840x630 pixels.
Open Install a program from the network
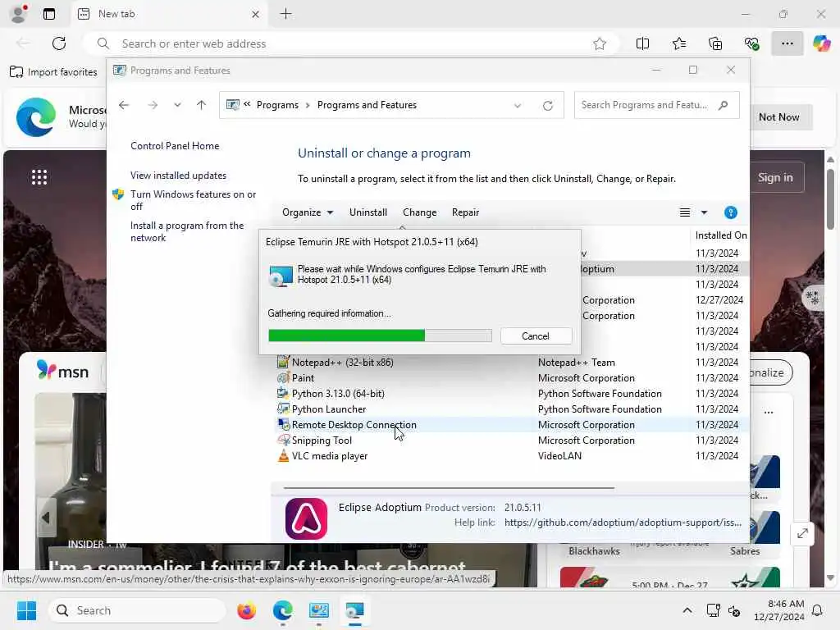[187, 231]
